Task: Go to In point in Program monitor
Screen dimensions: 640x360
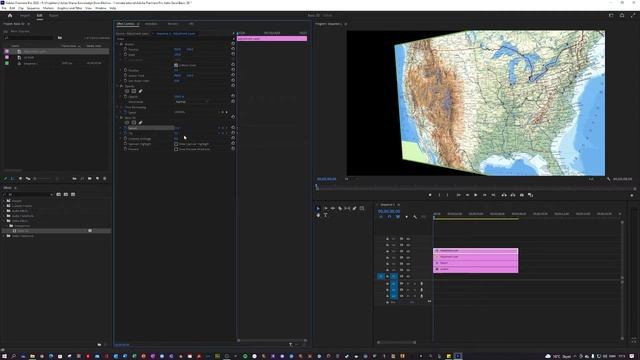Action: point(458,195)
